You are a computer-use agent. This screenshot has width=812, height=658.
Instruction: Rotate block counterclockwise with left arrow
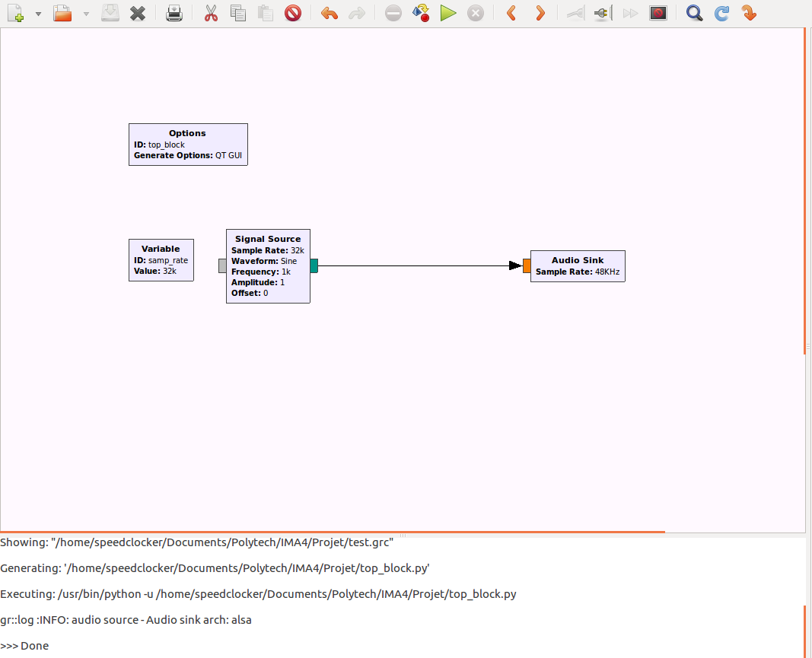[511, 13]
